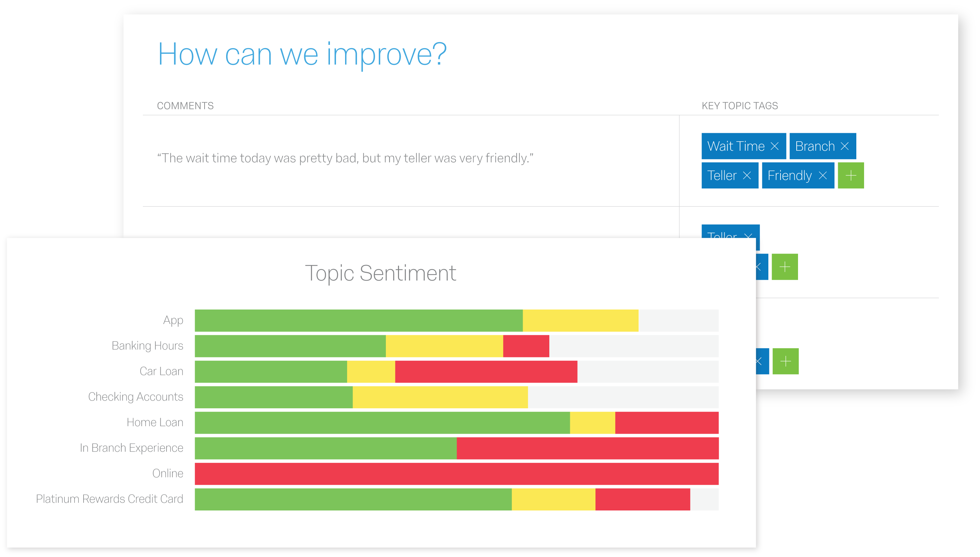Remove the Teller tag from first comment
980x557 pixels.
coord(747,175)
